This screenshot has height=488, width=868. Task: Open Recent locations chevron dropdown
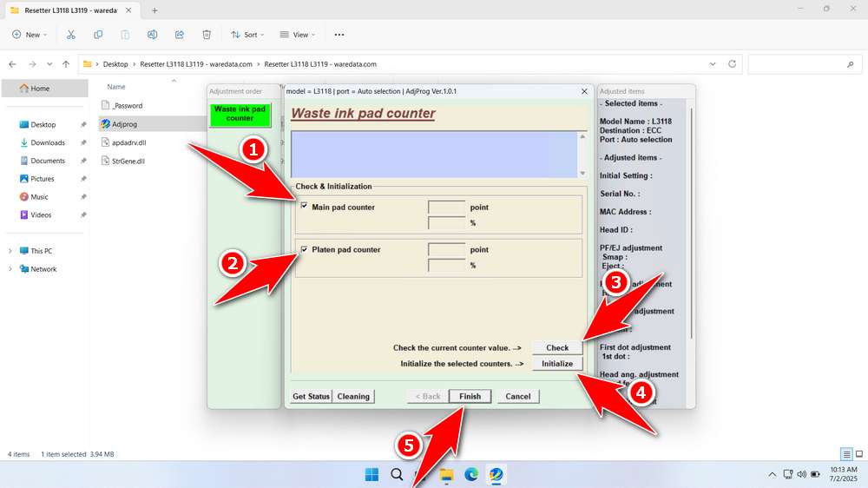pyautogui.click(x=49, y=64)
